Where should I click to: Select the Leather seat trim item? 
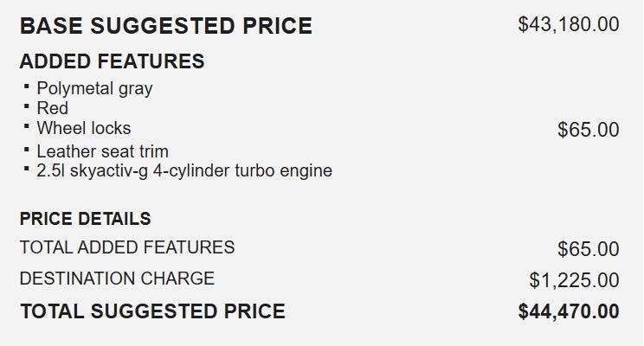[x=102, y=151]
